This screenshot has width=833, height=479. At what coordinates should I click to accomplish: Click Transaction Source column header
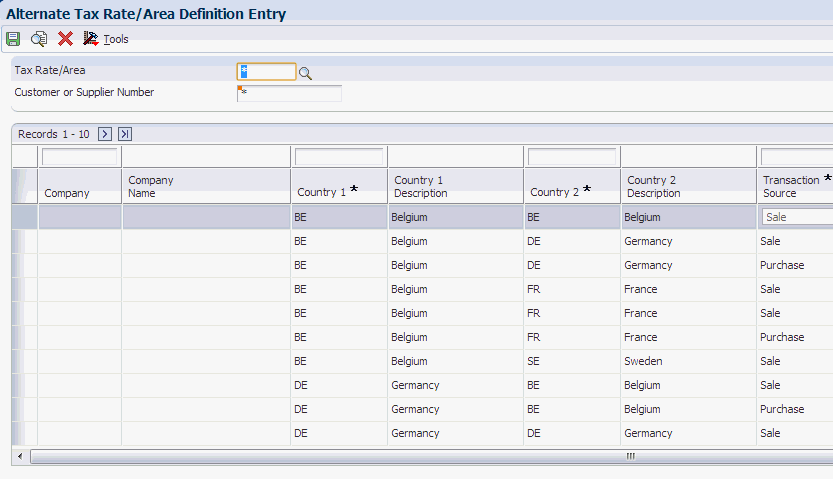[794, 187]
